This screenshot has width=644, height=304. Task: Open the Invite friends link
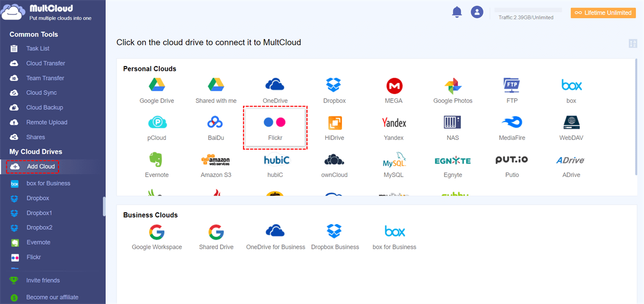click(x=43, y=280)
